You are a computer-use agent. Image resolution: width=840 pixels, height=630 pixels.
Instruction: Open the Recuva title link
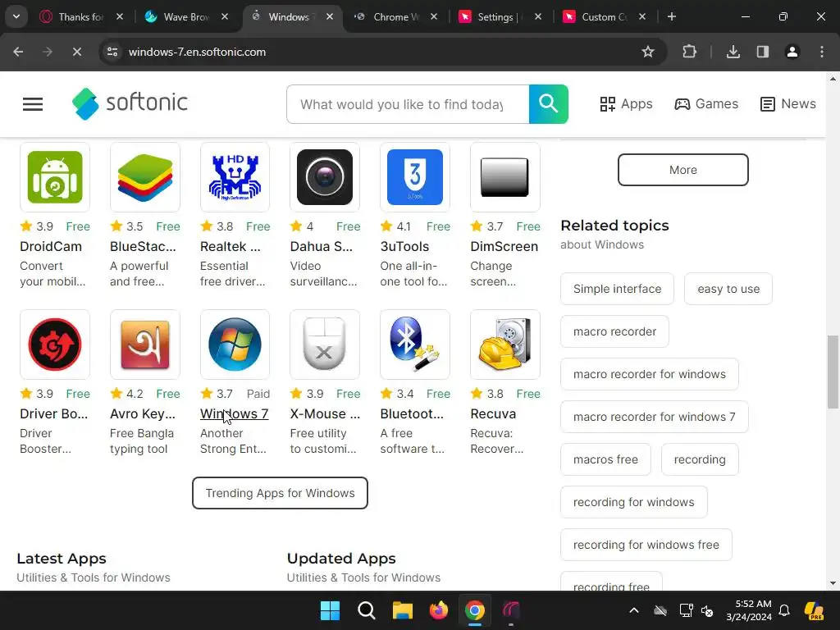pyautogui.click(x=493, y=413)
